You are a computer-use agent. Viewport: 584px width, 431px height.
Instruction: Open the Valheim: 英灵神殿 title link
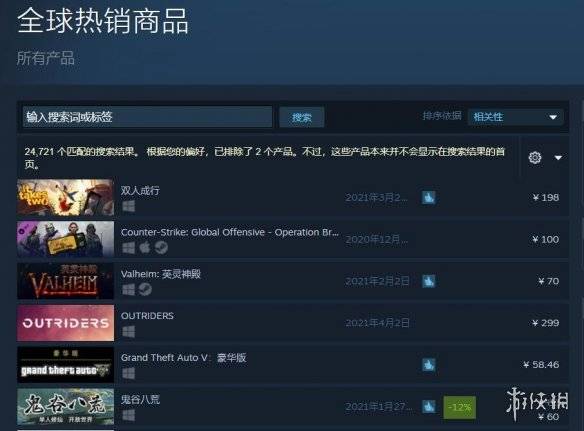point(161,274)
